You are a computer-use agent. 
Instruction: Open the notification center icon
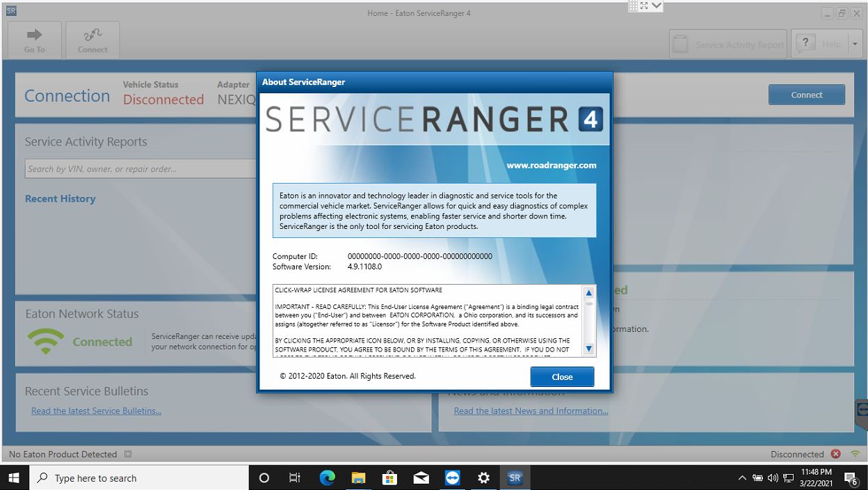[x=851, y=478]
